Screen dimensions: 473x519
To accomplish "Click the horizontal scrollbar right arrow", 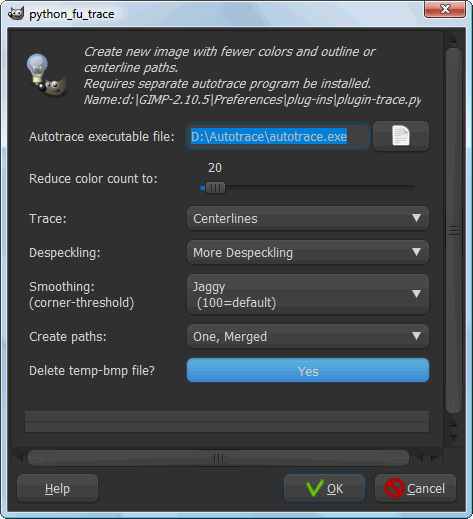I will tap(434, 458).
